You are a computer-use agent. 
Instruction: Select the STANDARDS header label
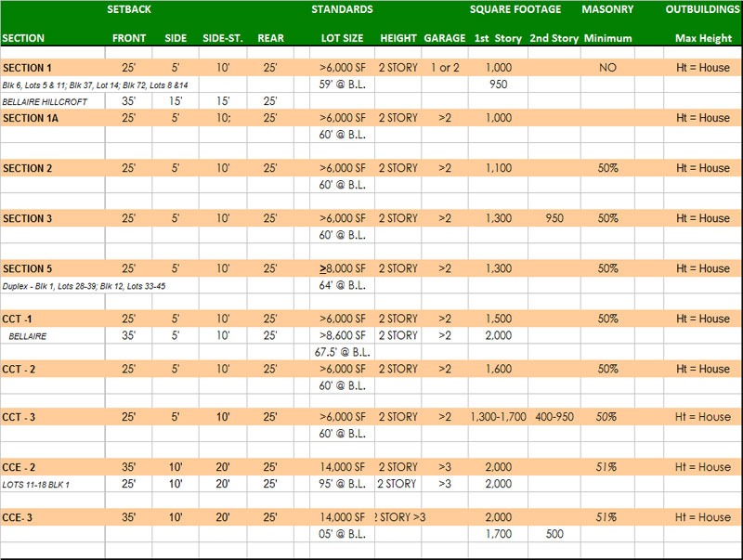point(342,9)
